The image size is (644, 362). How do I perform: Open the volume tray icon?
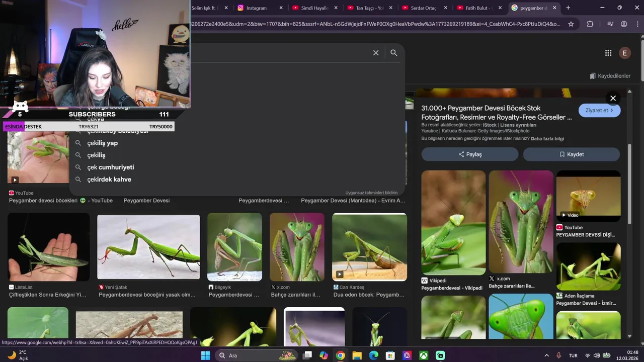596,355
